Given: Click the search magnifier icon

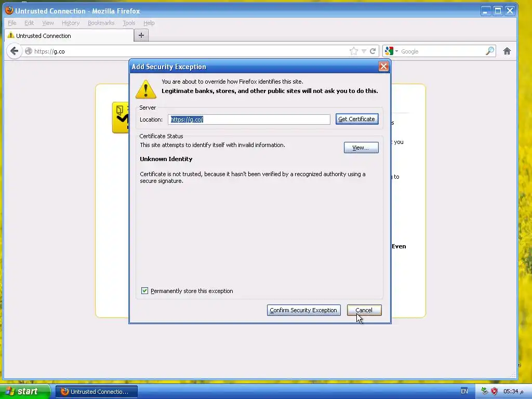Looking at the screenshot, I should [x=489, y=51].
